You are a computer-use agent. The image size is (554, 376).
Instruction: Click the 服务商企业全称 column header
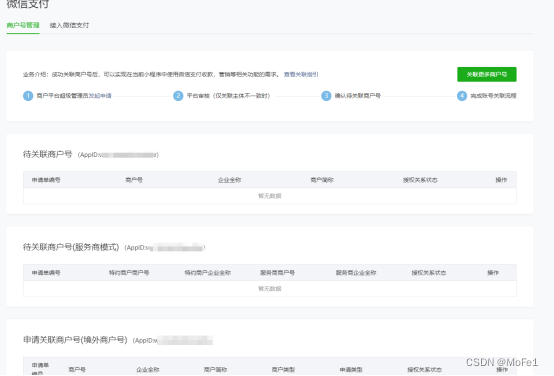[356, 272]
